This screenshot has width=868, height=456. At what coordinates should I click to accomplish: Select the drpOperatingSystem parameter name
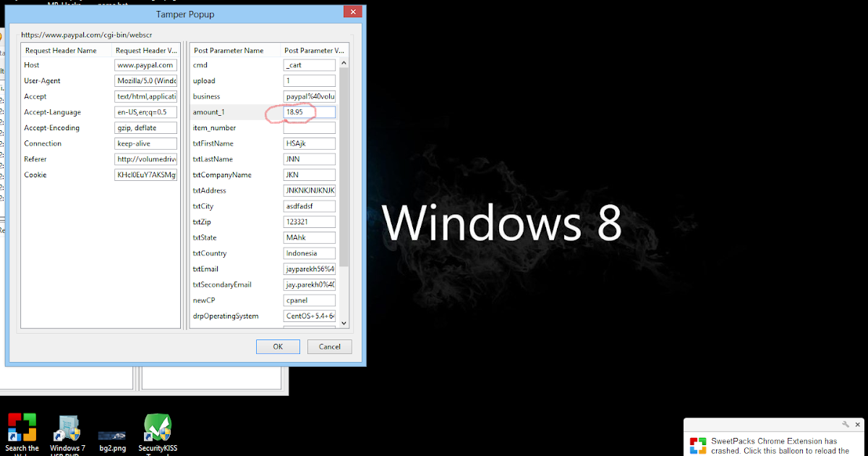click(x=225, y=316)
